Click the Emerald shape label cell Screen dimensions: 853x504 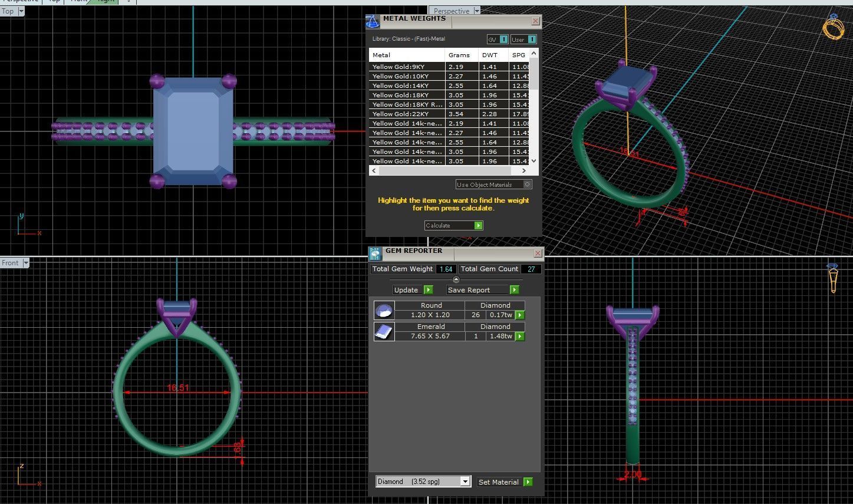click(x=431, y=327)
